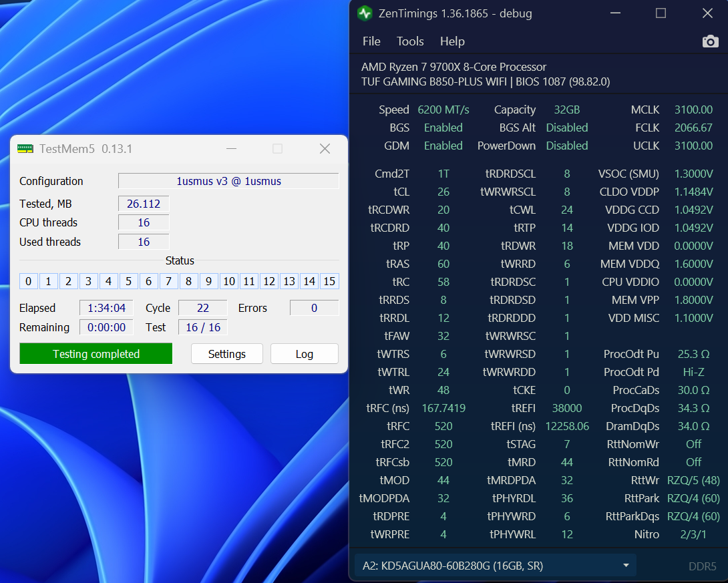
Task: Click the ProcDqDs value 34.3 Ω
Action: (x=694, y=408)
